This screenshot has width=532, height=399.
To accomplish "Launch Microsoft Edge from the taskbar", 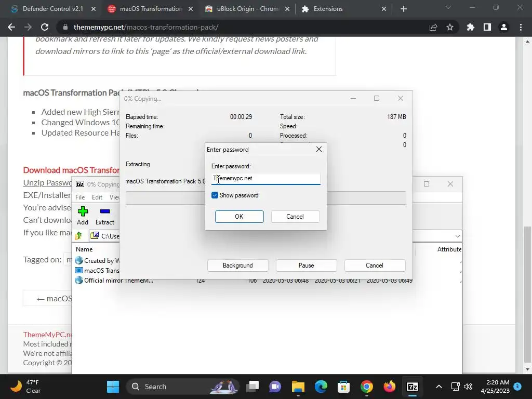I will (x=321, y=387).
